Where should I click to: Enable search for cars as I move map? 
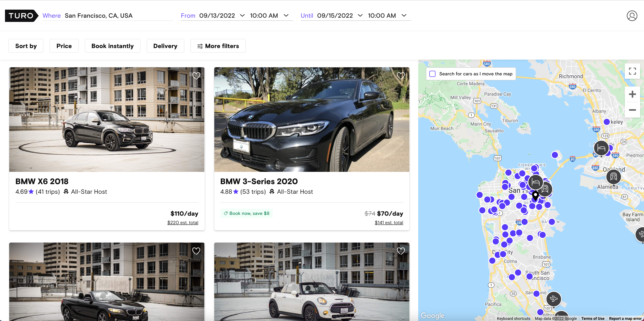(432, 74)
